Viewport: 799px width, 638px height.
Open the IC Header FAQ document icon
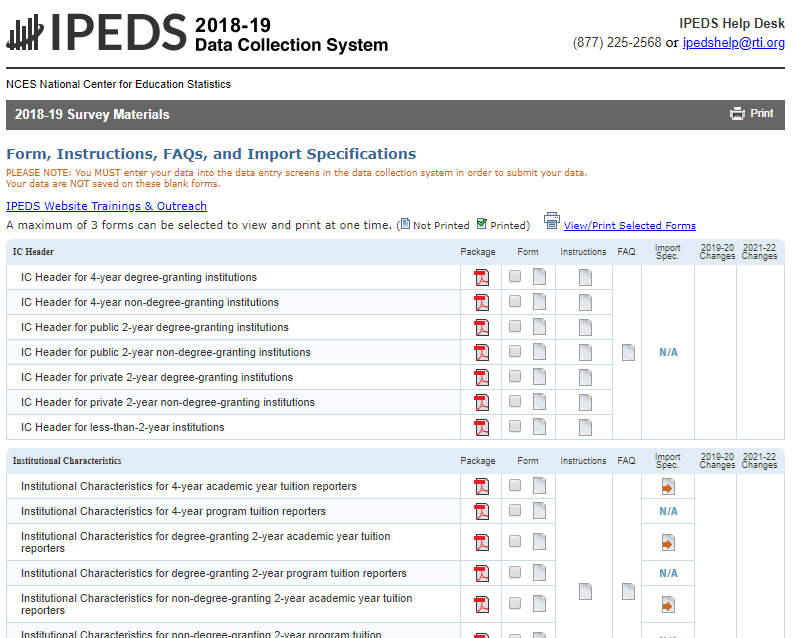click(628, 352)
